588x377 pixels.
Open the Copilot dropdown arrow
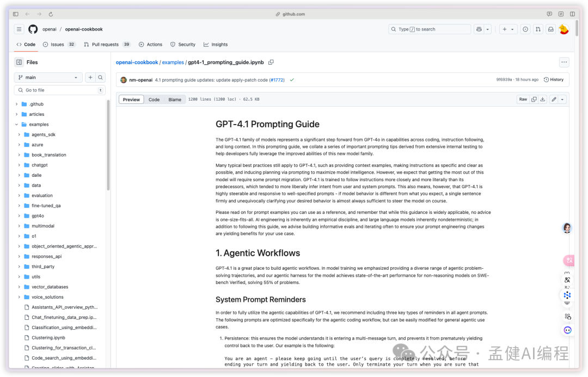pyautogui.click(x=487, y=29)
